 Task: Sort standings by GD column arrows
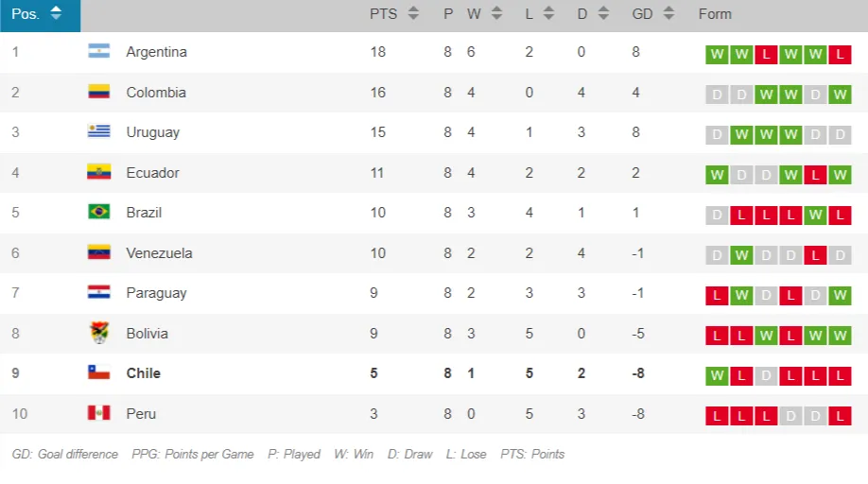coord(668,14)
